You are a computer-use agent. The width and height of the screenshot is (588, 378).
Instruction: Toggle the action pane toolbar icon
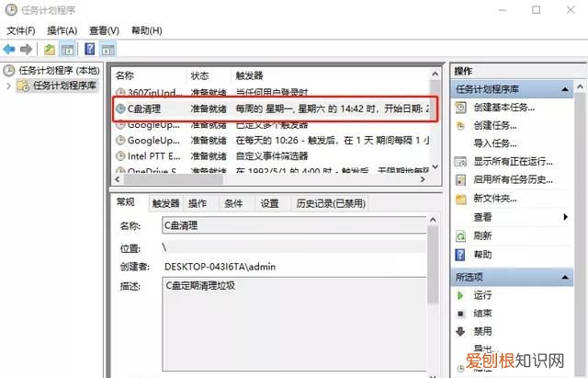point(108,49)
